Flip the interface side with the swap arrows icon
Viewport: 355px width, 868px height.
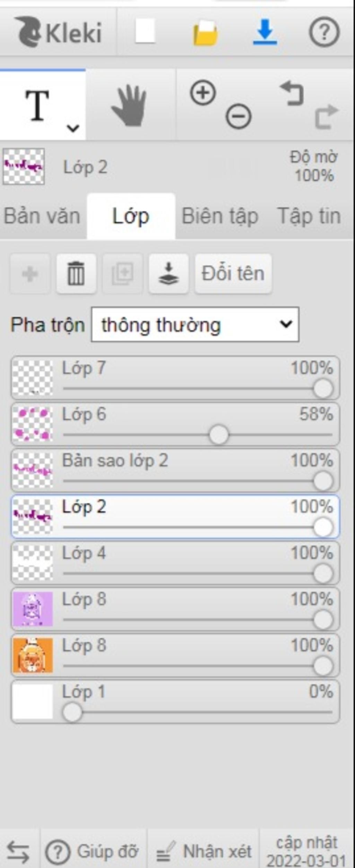pos(18,852)
